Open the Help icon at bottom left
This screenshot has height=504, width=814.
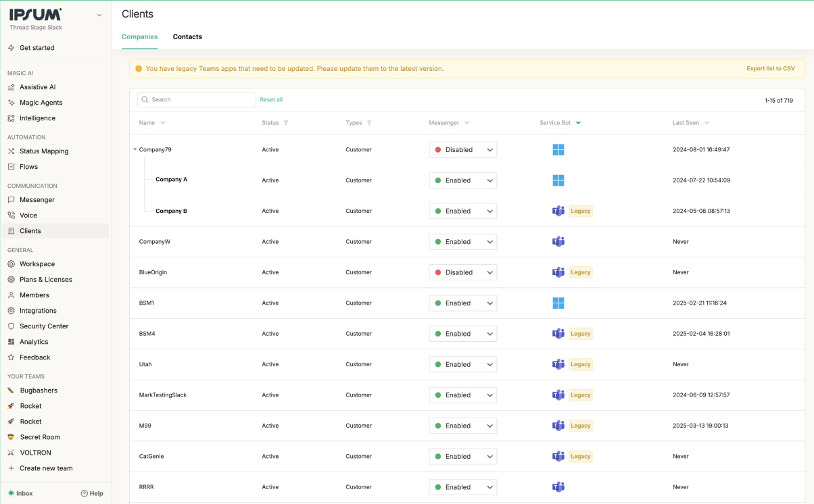85,493
